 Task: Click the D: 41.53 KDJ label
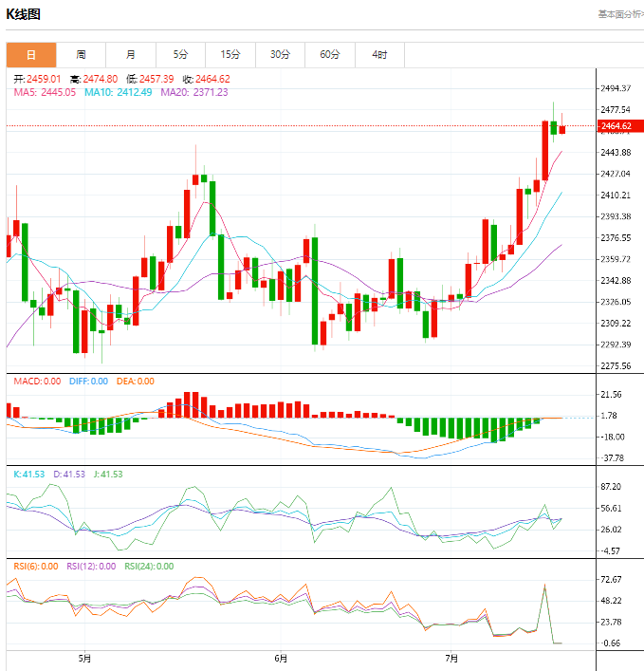(x=69, y=475)
